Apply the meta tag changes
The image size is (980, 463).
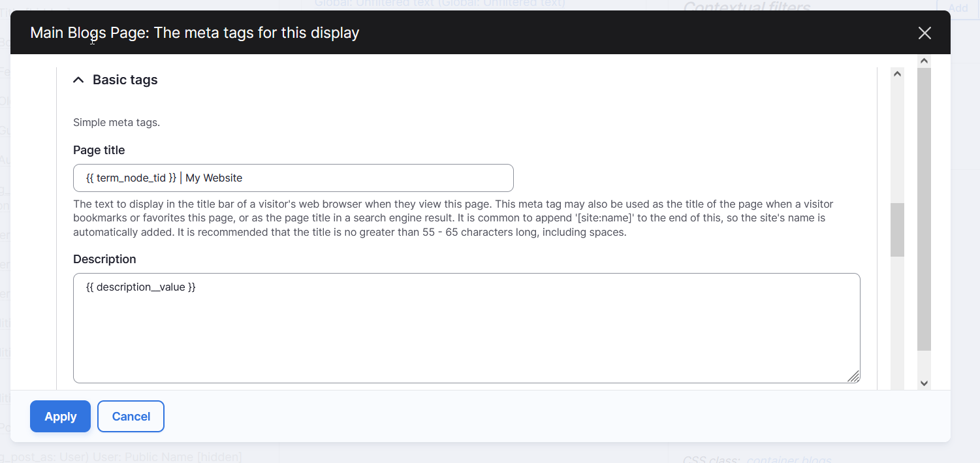(60, 416)
